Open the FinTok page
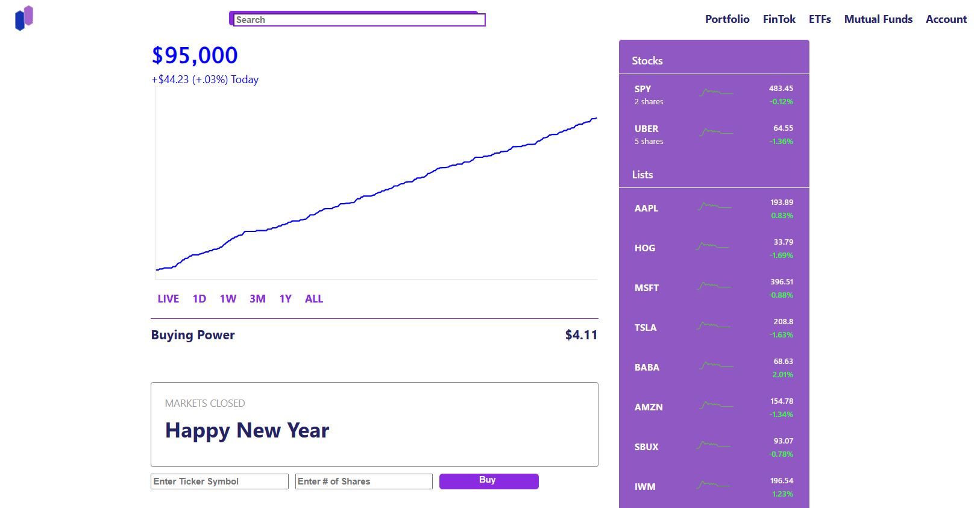 coord(779,19)
